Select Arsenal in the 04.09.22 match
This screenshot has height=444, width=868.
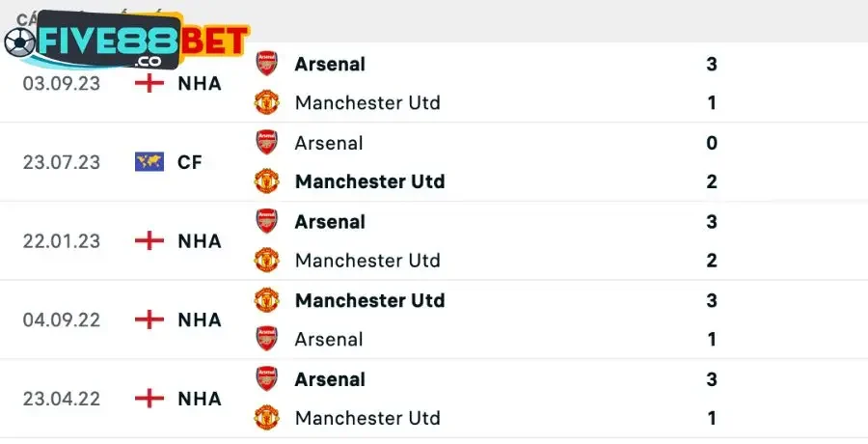point(329,340)
